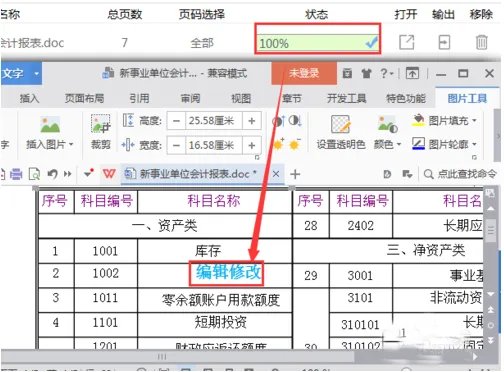Viewport: 504px width, 372px height.
Task: Click the height plus stepper button
Action: 252,121
